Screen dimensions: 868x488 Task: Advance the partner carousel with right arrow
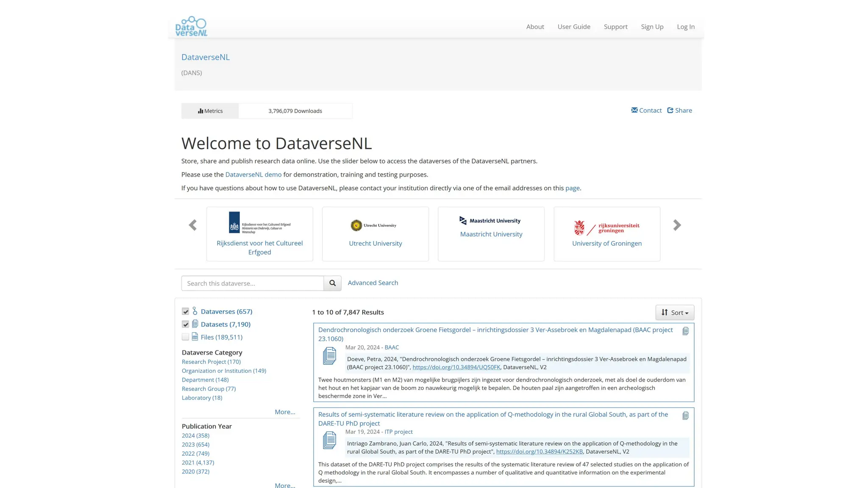click(677, 225)
